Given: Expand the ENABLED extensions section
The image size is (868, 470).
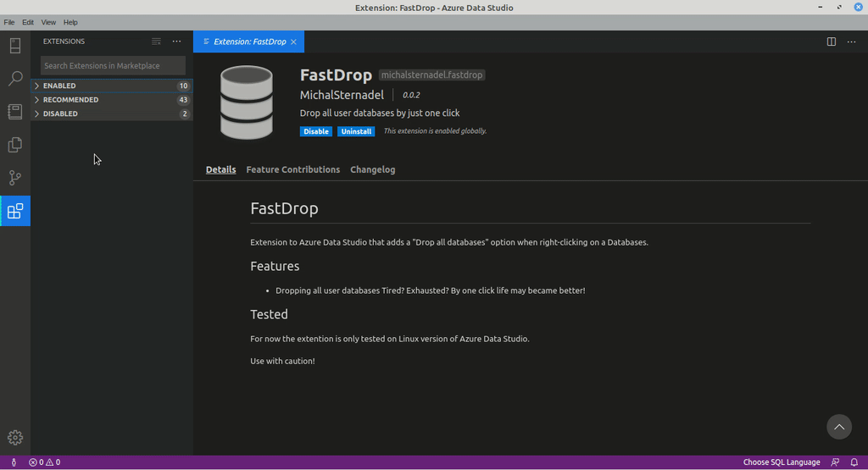Looking at the screenshot, I should pyautogui.click(x=112, y=86).
